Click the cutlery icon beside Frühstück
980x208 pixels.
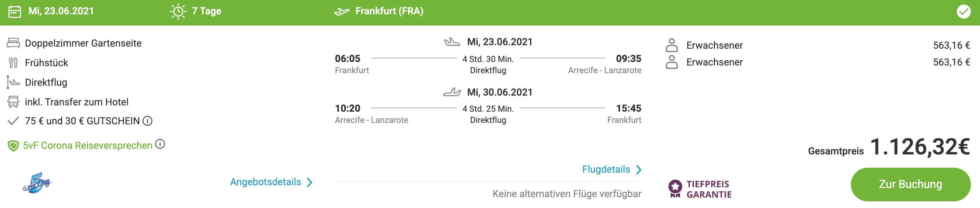click(13, 63)
